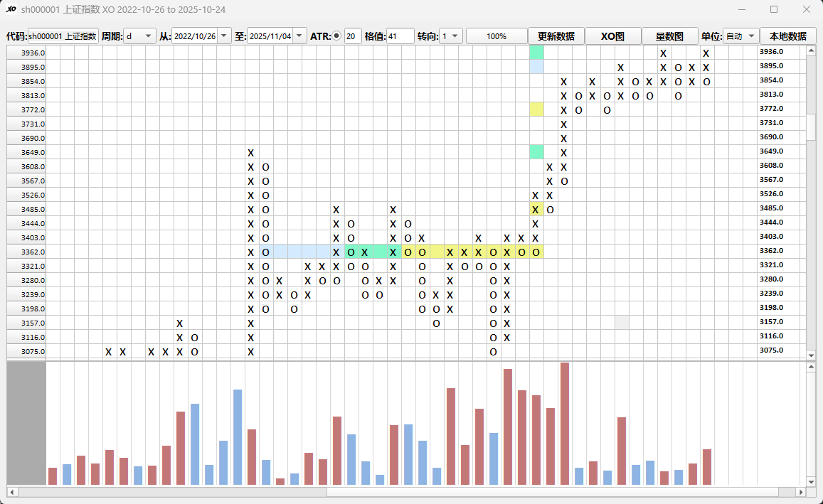Click horizontal scrollbar right arrow at bottom
The image size is (823, 504).
click(x=801, y=492)
